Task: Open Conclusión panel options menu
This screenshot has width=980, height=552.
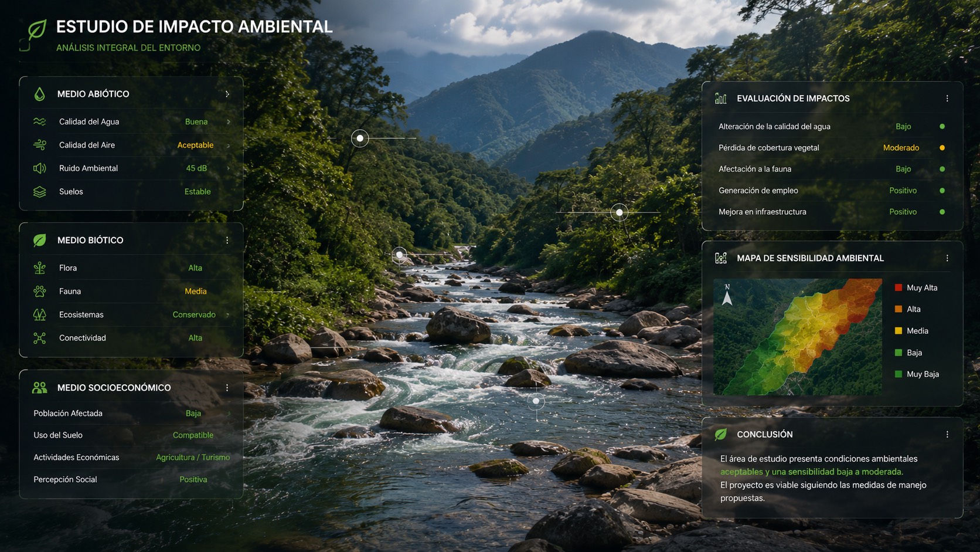Action: click(947, 435)
